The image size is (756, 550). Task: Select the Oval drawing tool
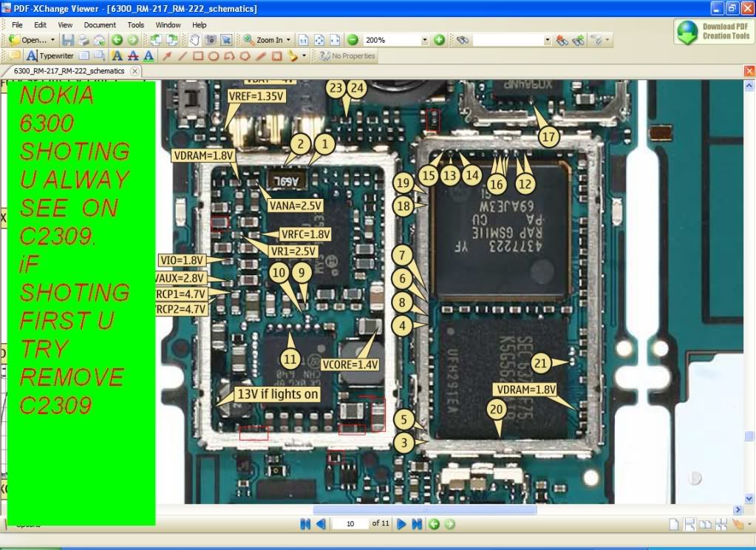click(214, 56)
